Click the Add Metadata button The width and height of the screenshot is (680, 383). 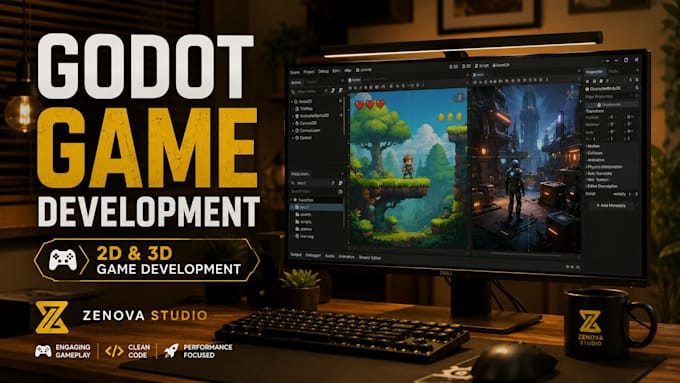pos(611,205)
